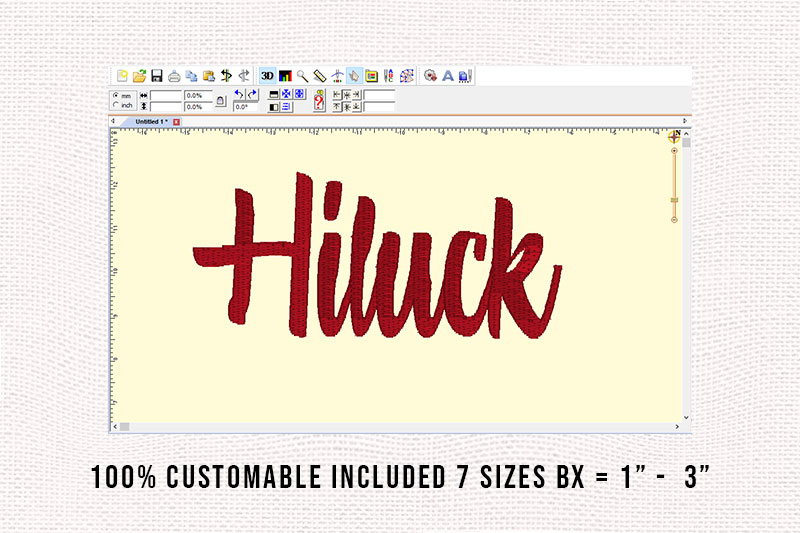Rotate design left with blue arrow
This screenshot has height=533, width=800.
point(239,94)
